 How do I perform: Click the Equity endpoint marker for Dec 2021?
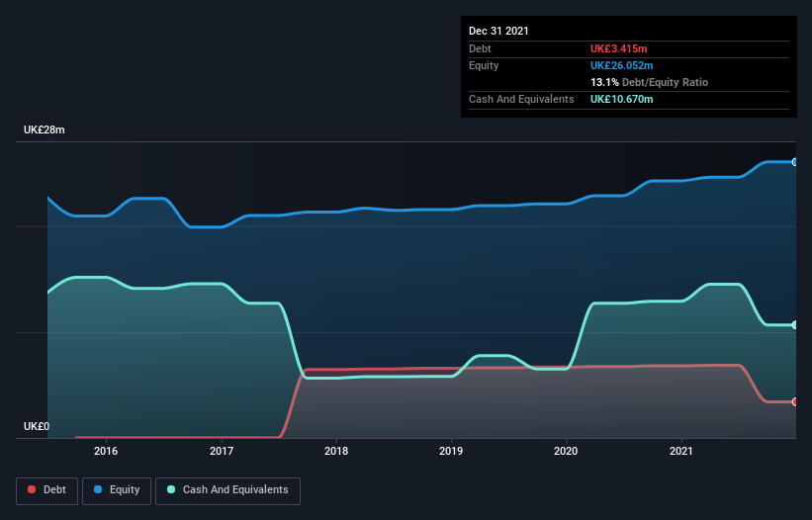[x=794, y=162]
